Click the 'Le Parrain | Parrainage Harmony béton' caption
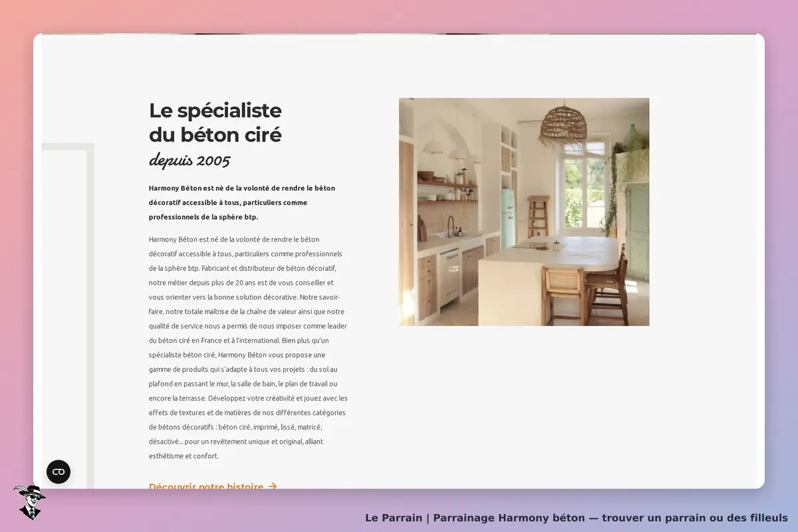Image resolution: width=798 pixels, height=532 pixels. [x=576, y=517]
